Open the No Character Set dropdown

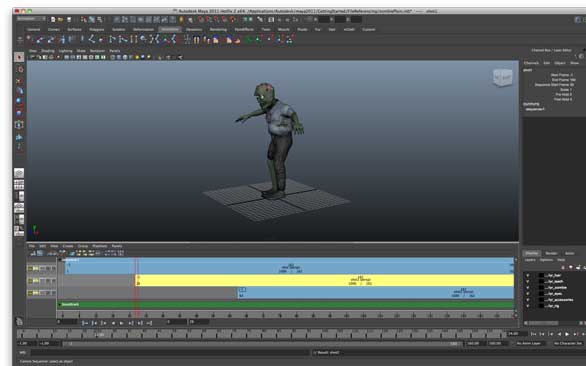568,343
